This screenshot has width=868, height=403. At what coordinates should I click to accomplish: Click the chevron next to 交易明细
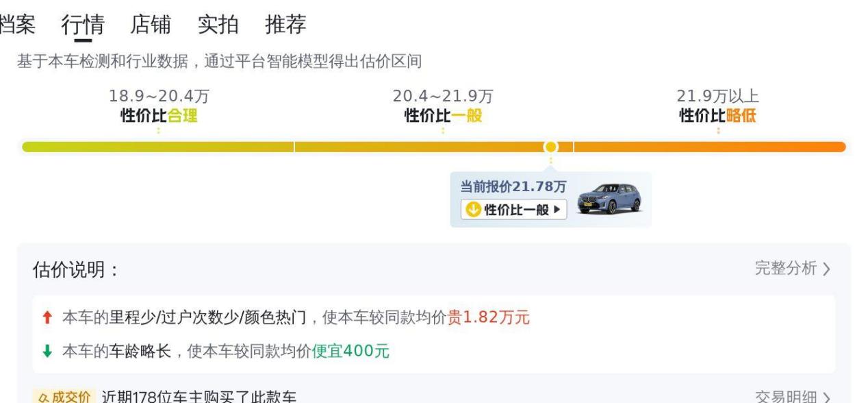[827, 398]
